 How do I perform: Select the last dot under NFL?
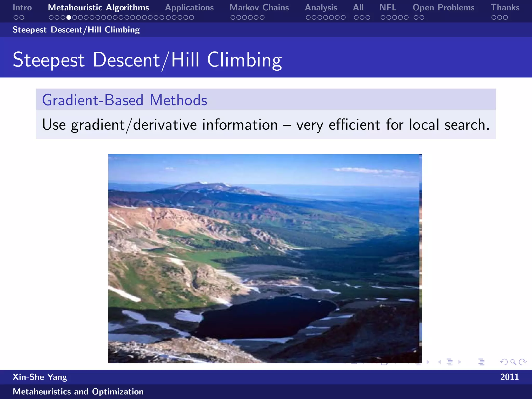[x=406, y=17]
